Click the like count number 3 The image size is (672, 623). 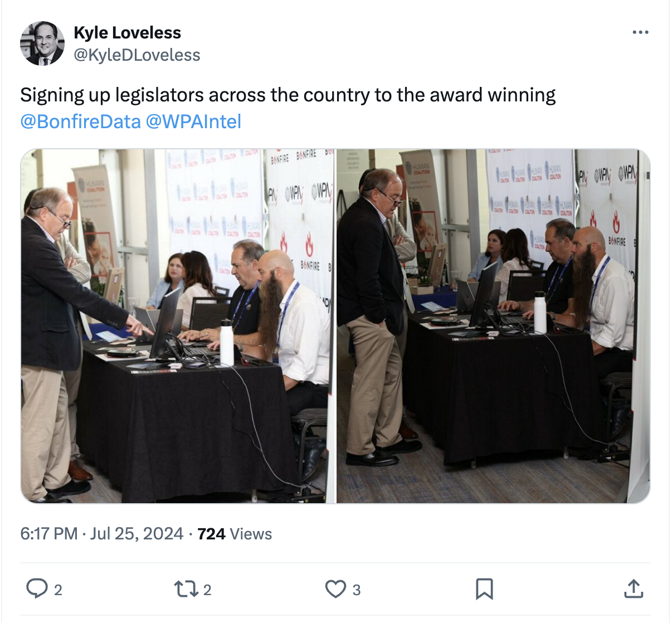(357, 590)
